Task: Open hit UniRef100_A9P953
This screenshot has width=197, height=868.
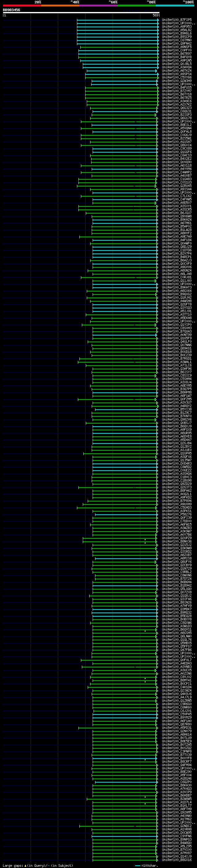Action: [x=177, y=26]
